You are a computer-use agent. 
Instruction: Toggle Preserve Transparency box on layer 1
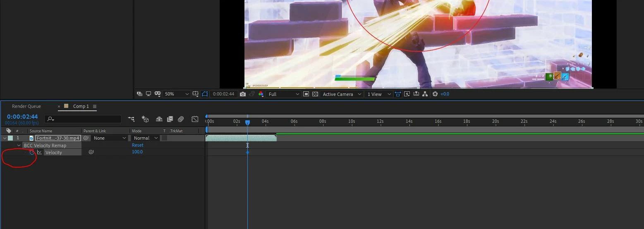164,138
